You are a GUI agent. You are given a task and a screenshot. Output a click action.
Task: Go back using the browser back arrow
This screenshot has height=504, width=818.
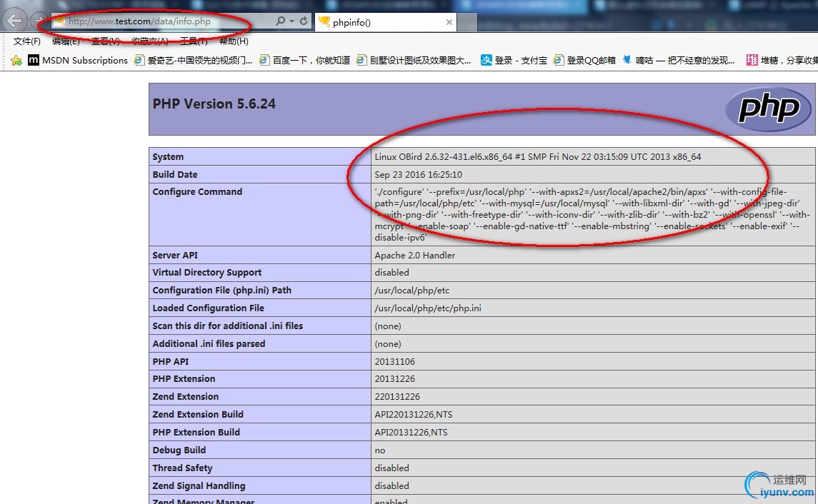pyautogui.click(x=14, y=21)
